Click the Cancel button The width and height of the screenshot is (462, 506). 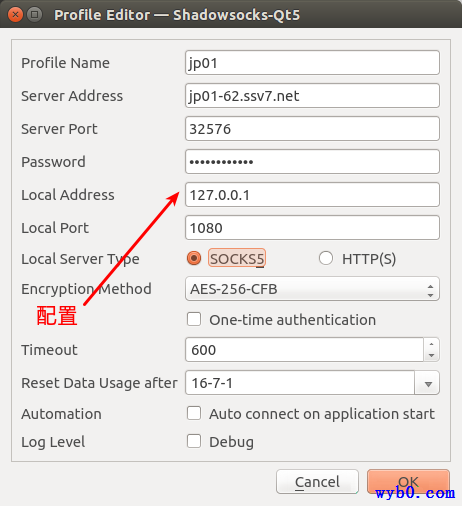pyautogui.click(x=317, y=482)
